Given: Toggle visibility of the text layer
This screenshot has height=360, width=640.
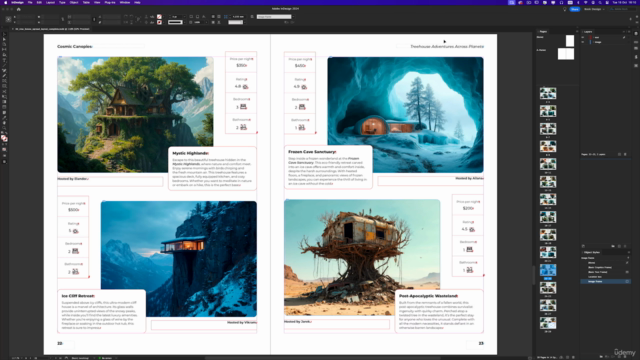Looking at the screenshot, I should (583, 37).
